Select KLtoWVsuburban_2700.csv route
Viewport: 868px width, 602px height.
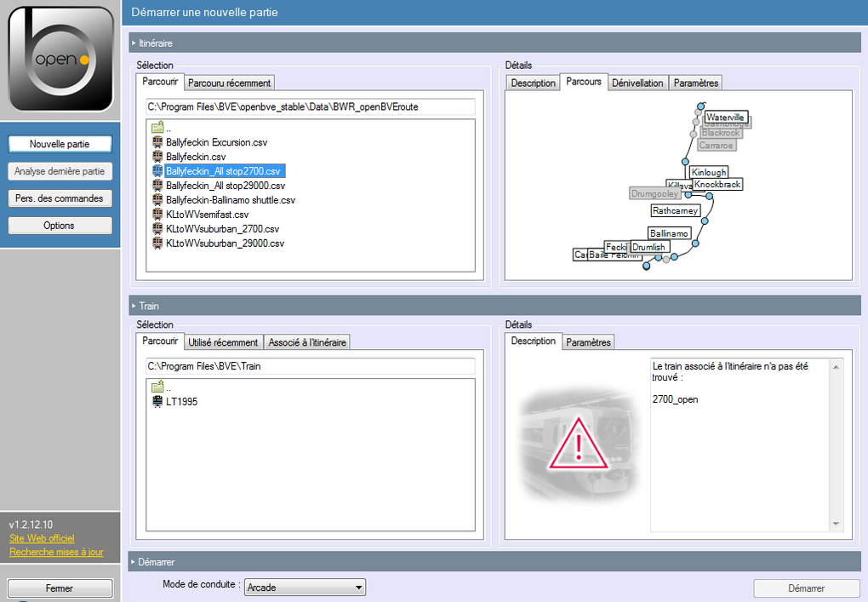223,229
